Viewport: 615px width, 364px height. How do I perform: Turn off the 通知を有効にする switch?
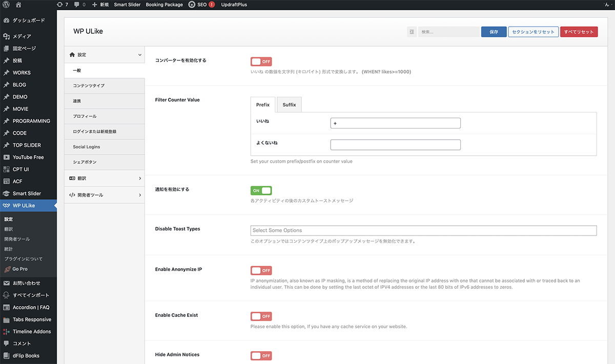click(261, 190)
